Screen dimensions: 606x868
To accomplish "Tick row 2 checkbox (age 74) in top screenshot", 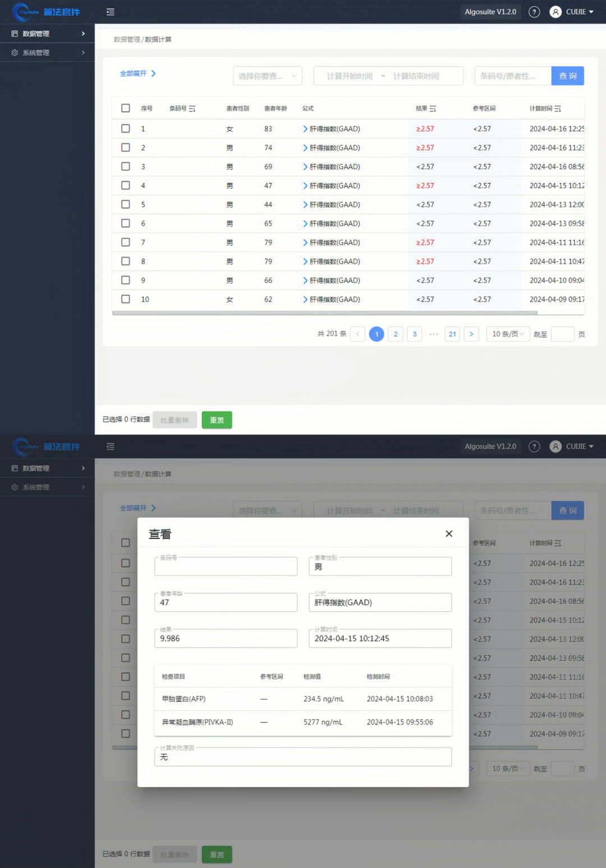I will 126,147.
